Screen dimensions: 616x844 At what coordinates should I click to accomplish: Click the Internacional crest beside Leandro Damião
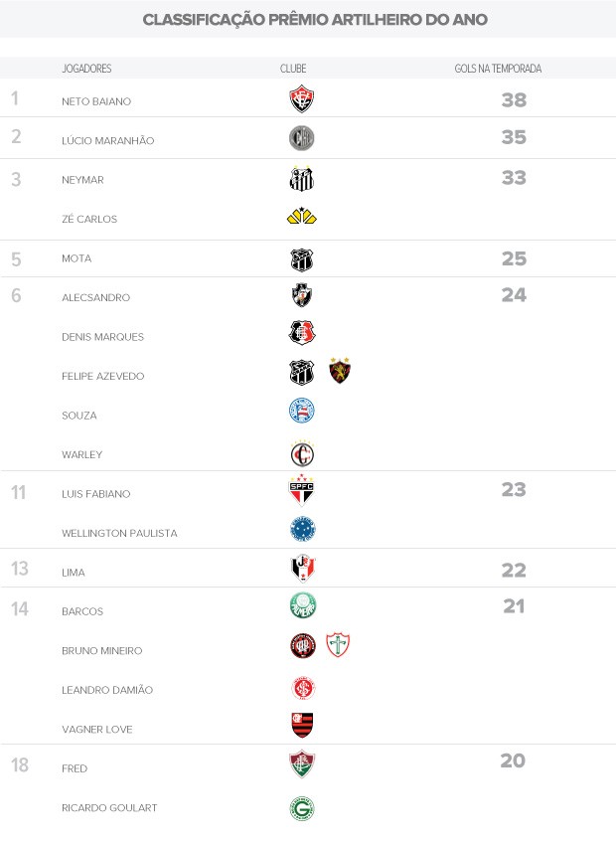(302, 688)
